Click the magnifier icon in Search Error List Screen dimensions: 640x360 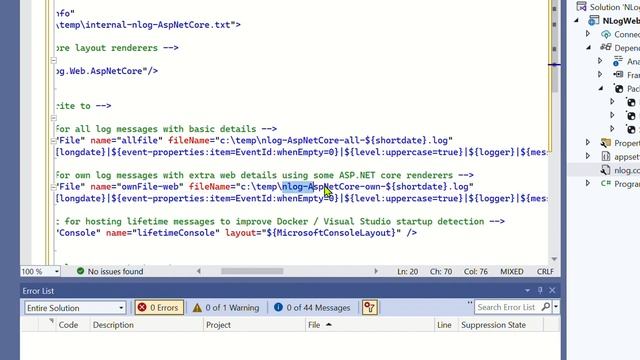546,307
